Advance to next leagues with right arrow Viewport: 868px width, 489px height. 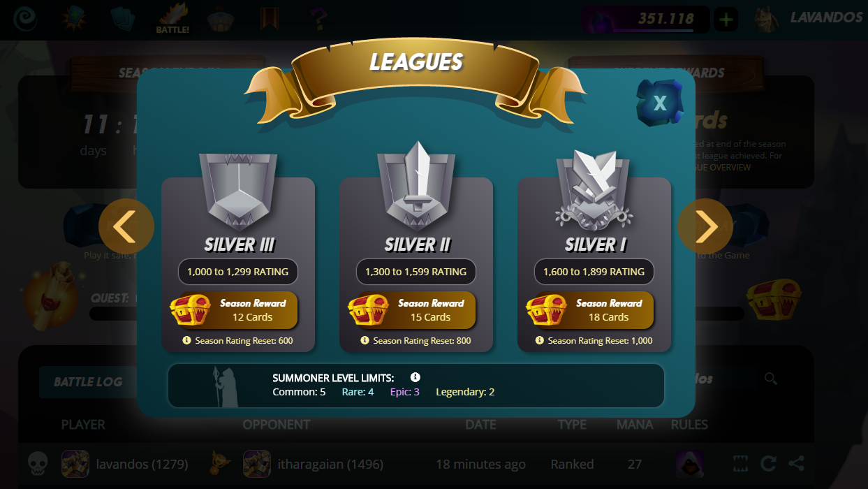coord(705,226)
